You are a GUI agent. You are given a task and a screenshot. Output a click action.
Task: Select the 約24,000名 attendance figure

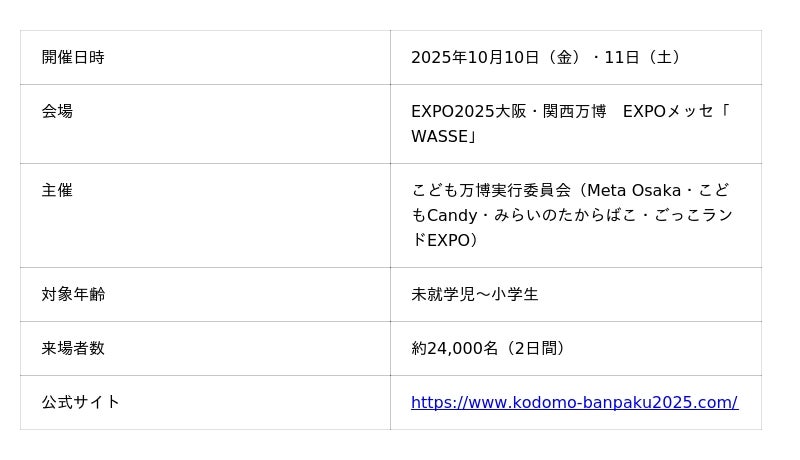pyautogui.click(x=454, y=349)
